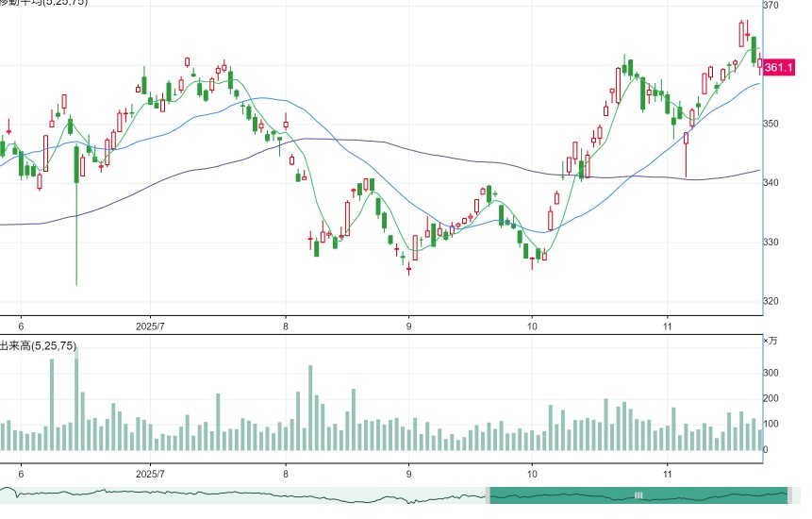The height and width of the screenshot is (519, 812).
Task: Click the 出来高(5,25,75) volume indicator label
Action: tap(38, 345)
